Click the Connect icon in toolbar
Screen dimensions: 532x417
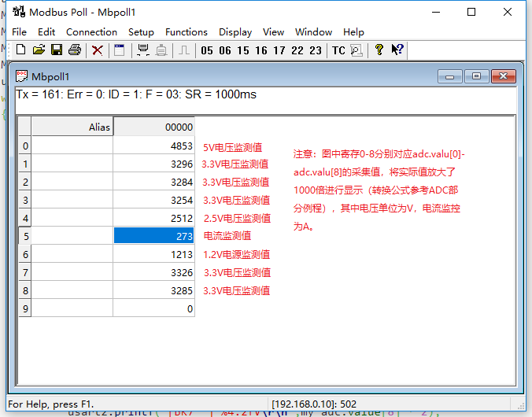coord(143,50)
